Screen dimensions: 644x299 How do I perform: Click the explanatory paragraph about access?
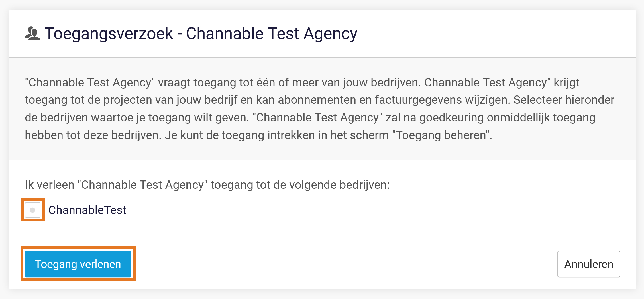(x=319, y=109)
